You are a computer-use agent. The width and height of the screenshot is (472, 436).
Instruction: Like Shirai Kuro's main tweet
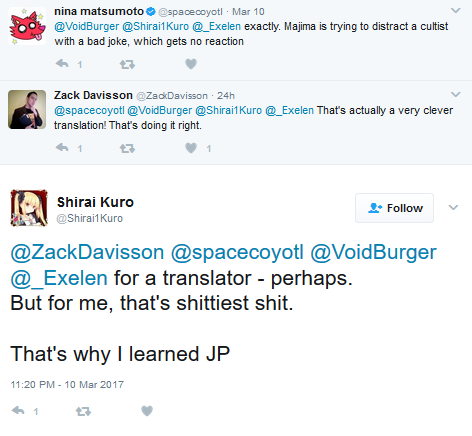pos(147,411)
